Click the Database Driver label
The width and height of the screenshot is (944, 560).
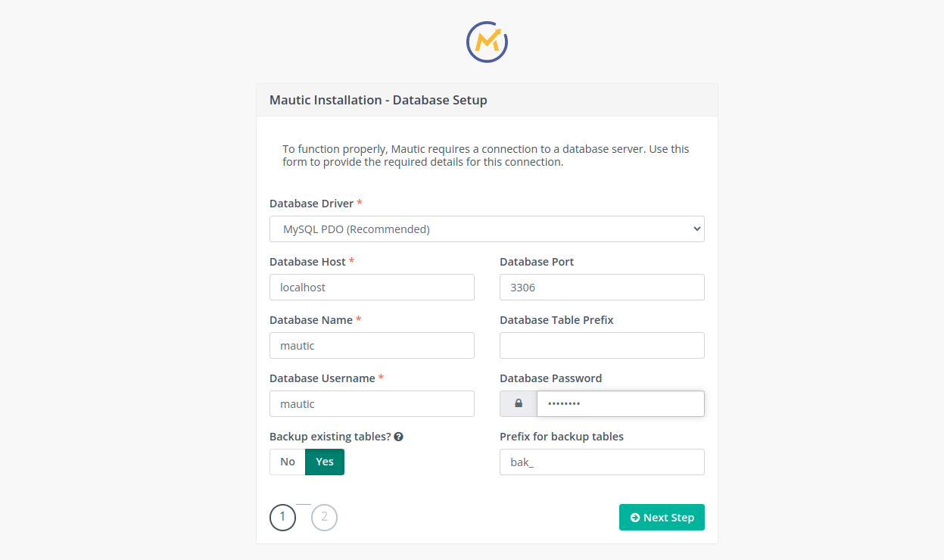(x=311, y=204)
